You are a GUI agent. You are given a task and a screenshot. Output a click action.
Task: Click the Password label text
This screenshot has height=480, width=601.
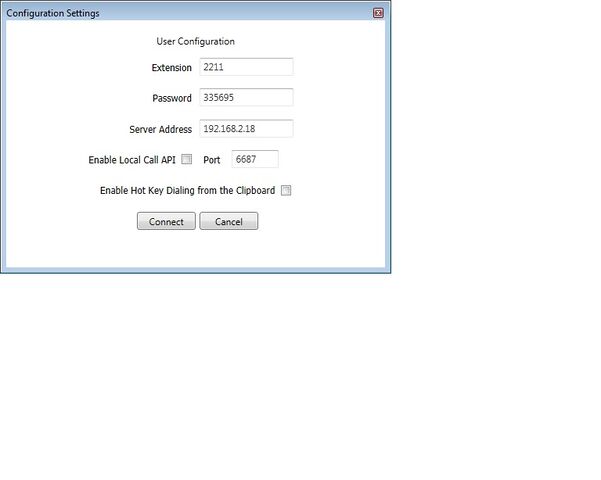point(171,99)
